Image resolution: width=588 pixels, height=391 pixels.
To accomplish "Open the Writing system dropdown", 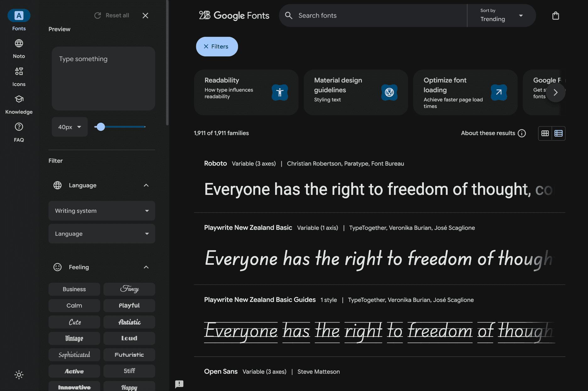I will (102, 211).
